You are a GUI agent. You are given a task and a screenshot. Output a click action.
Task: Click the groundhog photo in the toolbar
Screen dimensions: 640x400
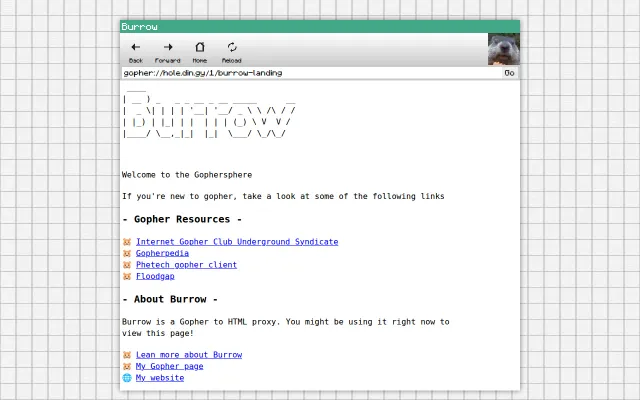504,49
